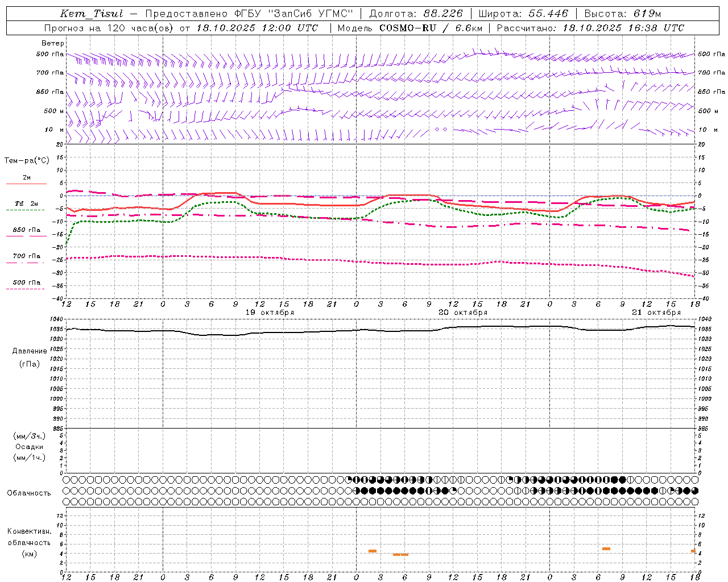Click the "850 гПа" temperature legend label

coord(27,230)
